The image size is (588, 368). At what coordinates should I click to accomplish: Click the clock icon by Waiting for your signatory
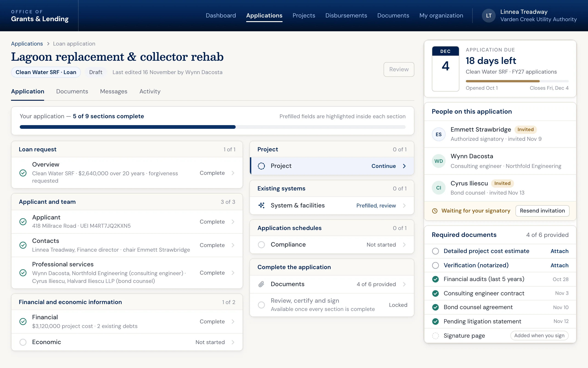pyautogui.click(x=435, y=211)
